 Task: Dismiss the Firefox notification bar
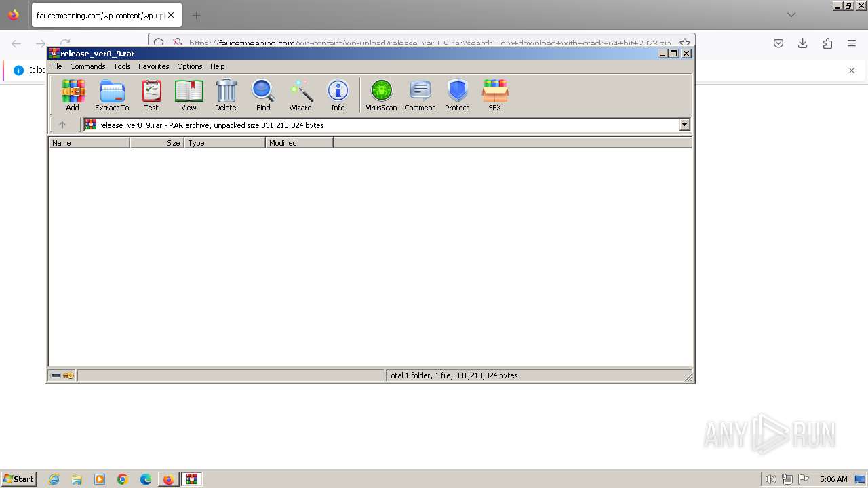click(852, 70)
